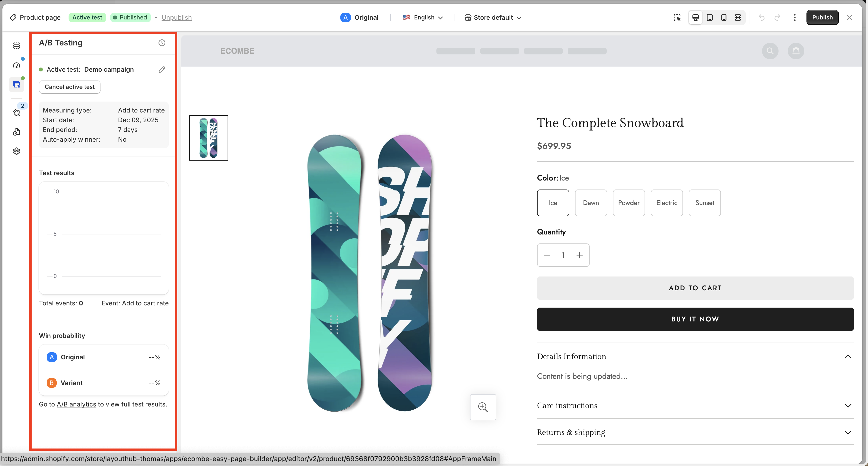The image size is (868, 466).
Task: Select the Dawn color option
Action: pos(591,203)
